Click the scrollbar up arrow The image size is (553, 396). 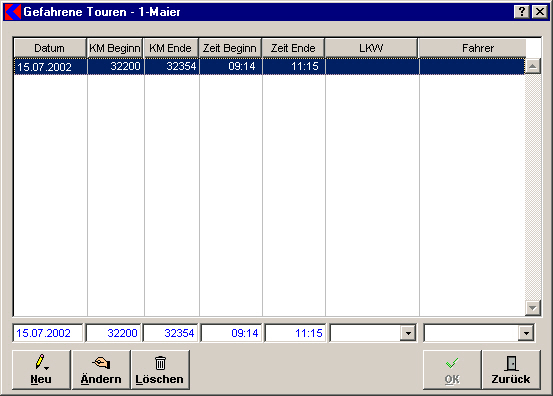pyautogui.click(x=533, y=66)
